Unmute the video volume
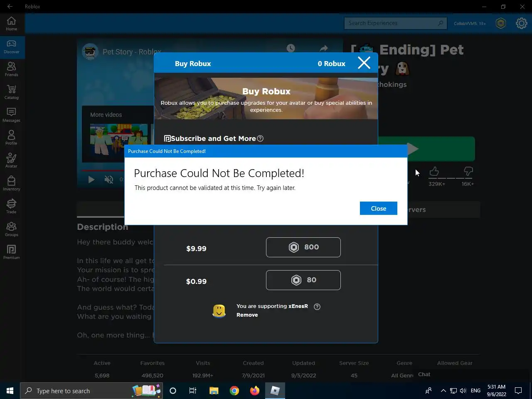 (x=109, y=180)
